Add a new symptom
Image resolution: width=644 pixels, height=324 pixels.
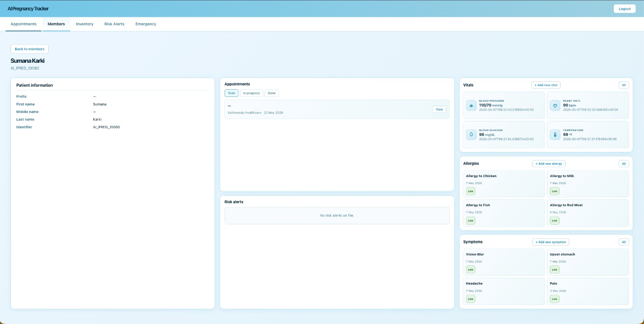click(551, 242)
